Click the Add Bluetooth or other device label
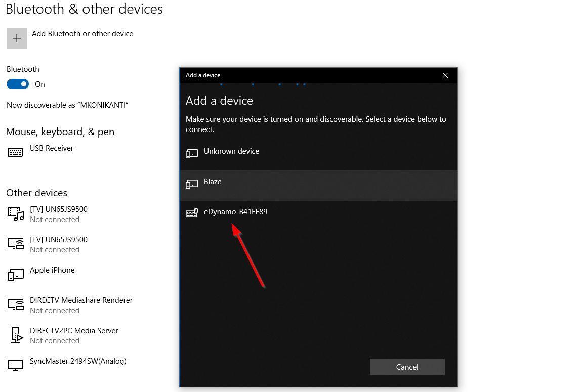The height and width of the screenshot is (392, 581). click(x=82, y=34)
